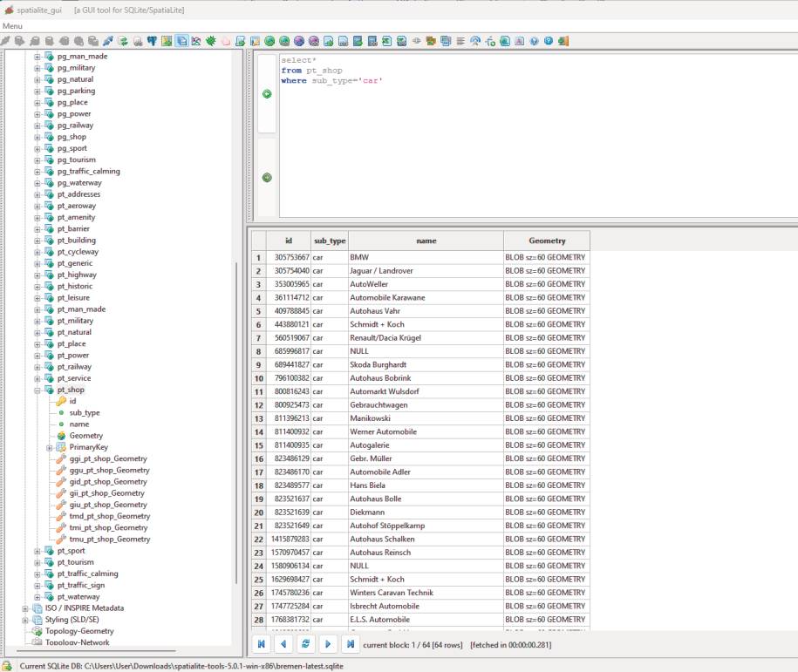Click the id column header
798x672 pixels.
tap(289, 241)
